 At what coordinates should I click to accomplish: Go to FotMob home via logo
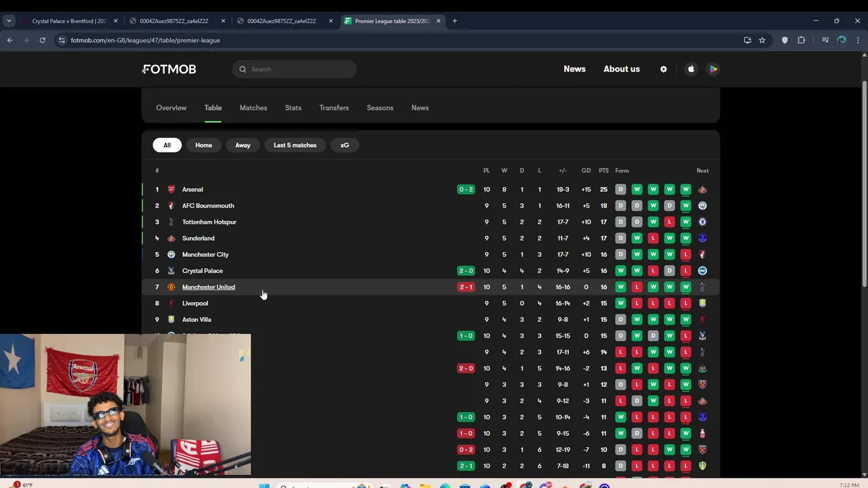click(170, 69)
